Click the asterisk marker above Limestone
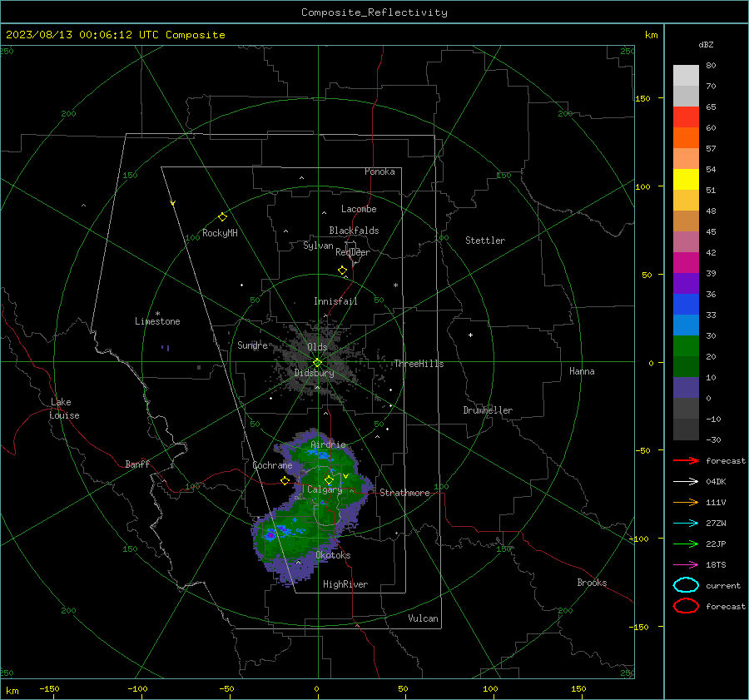749x700 pixels. tap(157, 314)
